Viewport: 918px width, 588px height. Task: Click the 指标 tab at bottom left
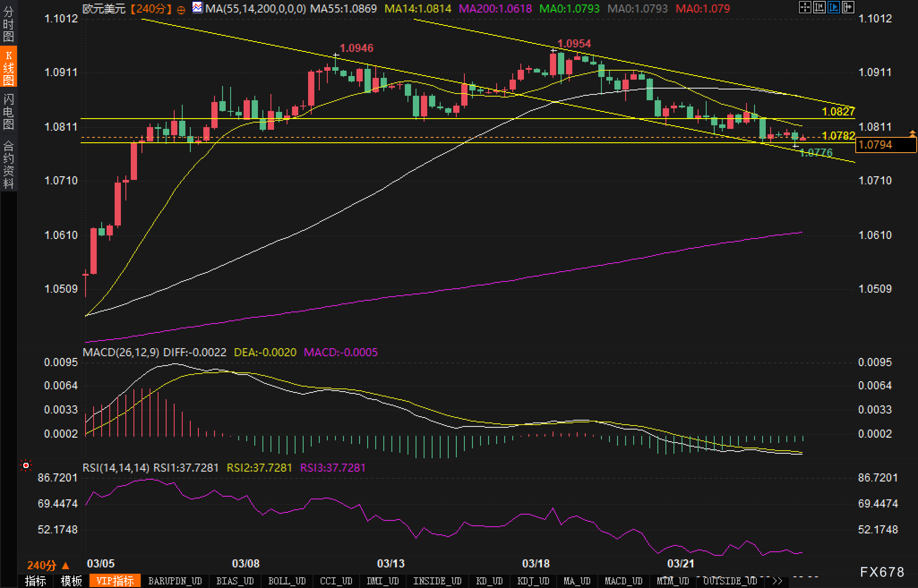35,581
